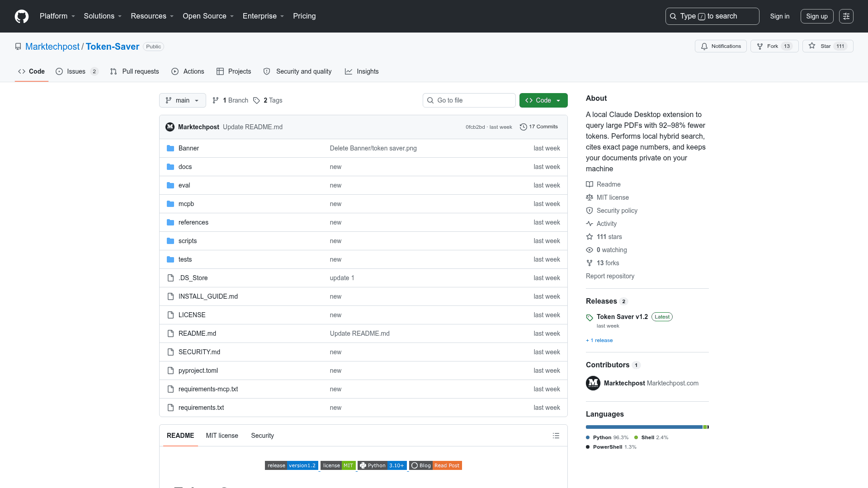Screen dimensions: 868x488
Task: Open the main branch selector dropdown
Action: pyautogui.click(x=182, y=100)
